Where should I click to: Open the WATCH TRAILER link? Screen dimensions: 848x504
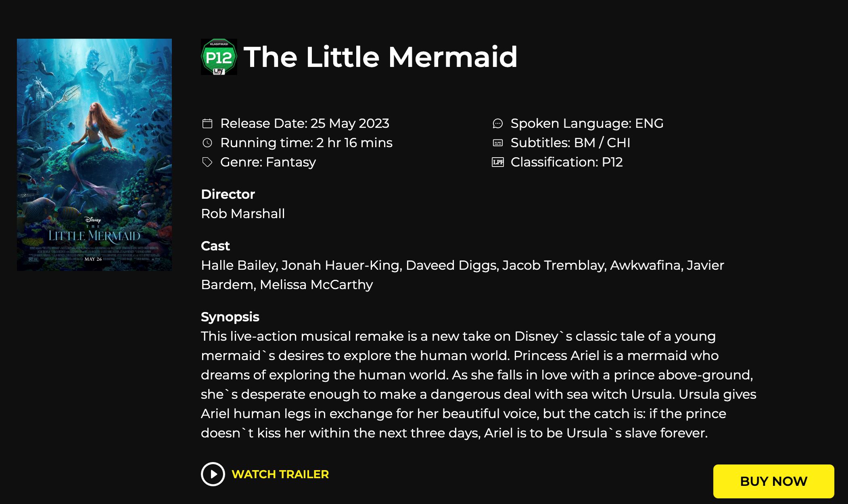click(280, 474)
